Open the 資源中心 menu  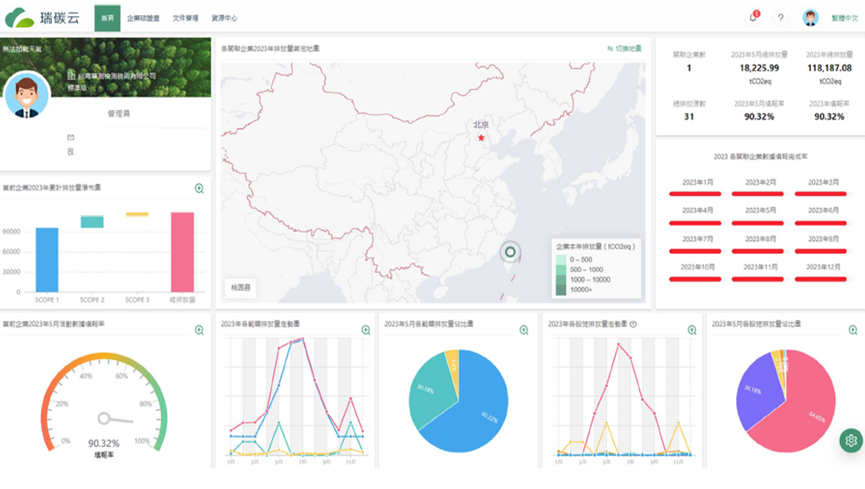[x=224, y=18]
